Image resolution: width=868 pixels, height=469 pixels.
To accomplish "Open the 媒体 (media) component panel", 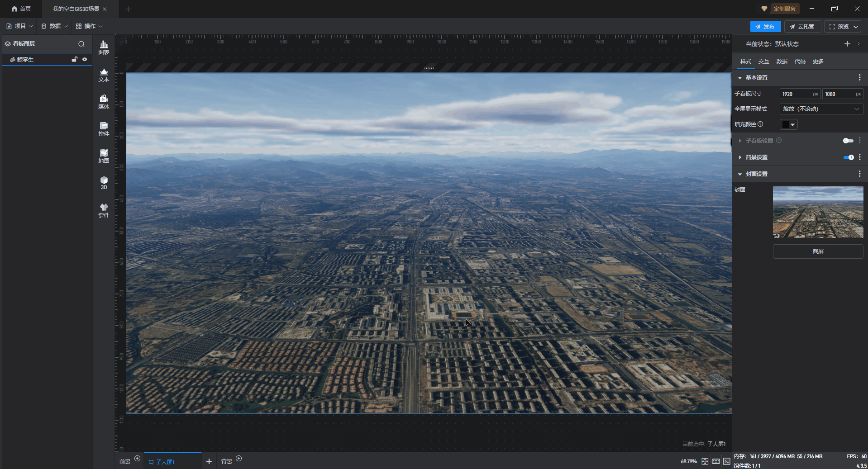I will click(x=104, y=102).
